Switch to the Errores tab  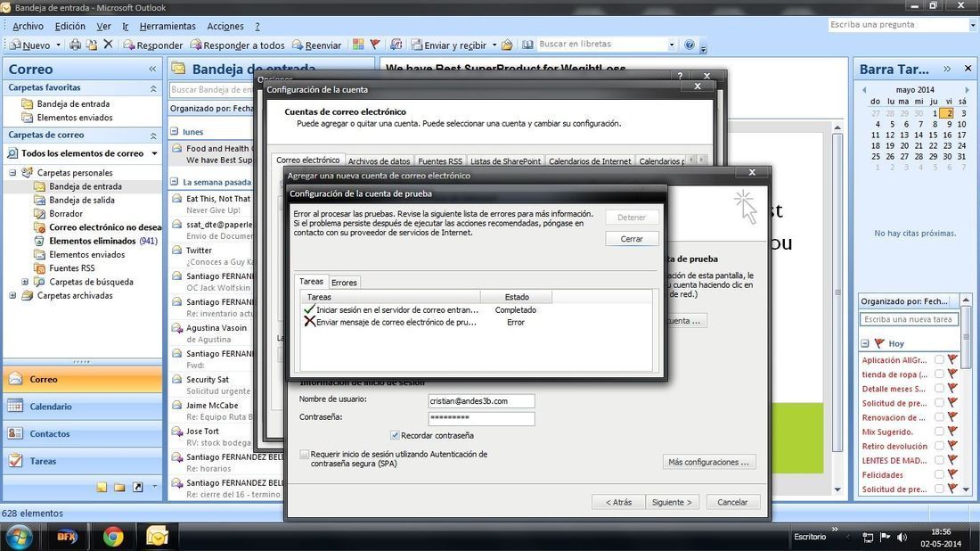point(344,283)
